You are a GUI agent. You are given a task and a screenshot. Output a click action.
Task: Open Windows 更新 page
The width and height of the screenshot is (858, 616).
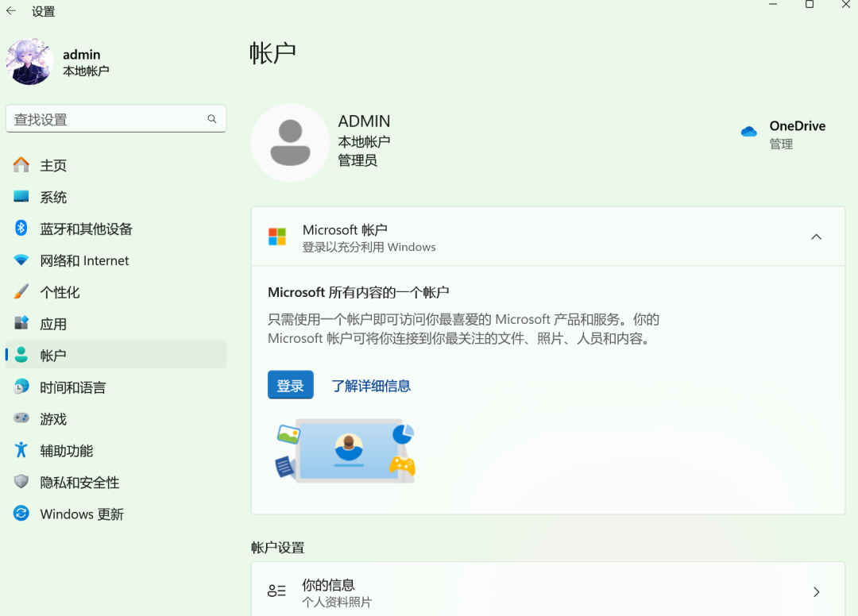pyautogui.click(x=115, y=514)
